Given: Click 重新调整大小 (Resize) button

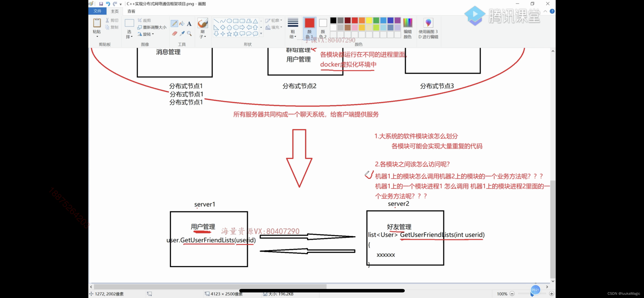Looking at the screenshot, I should (x=152, y=27).
